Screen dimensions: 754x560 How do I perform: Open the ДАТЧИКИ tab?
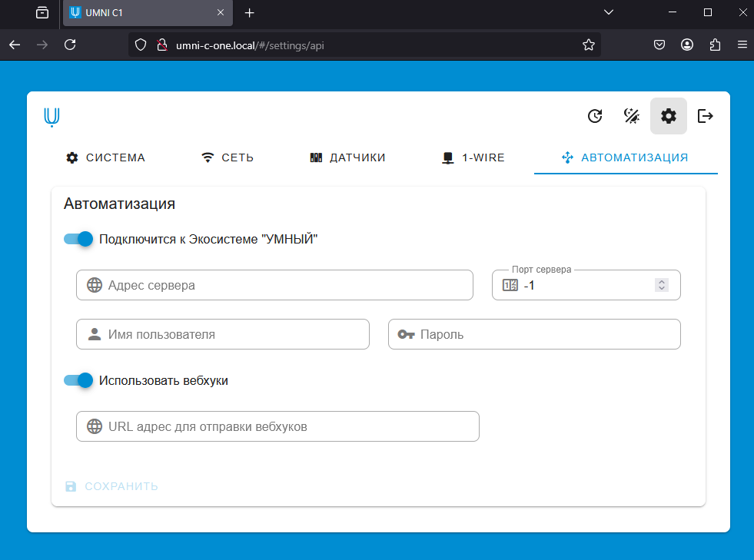click(347, 157)
